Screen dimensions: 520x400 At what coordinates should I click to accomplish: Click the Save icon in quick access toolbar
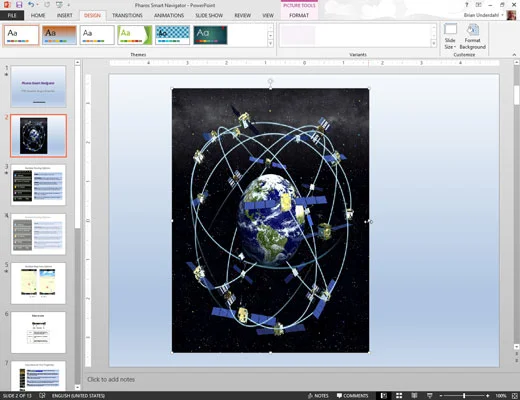point(19,5)
